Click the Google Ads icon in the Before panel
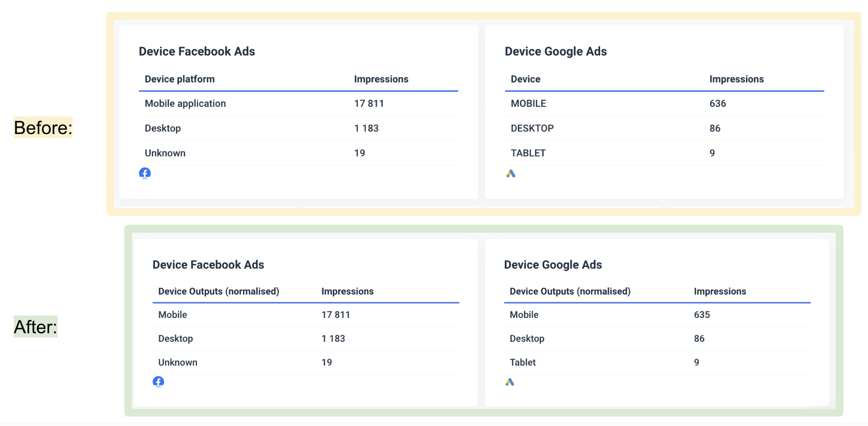868x426 pixels. click(x=511, y=174)
